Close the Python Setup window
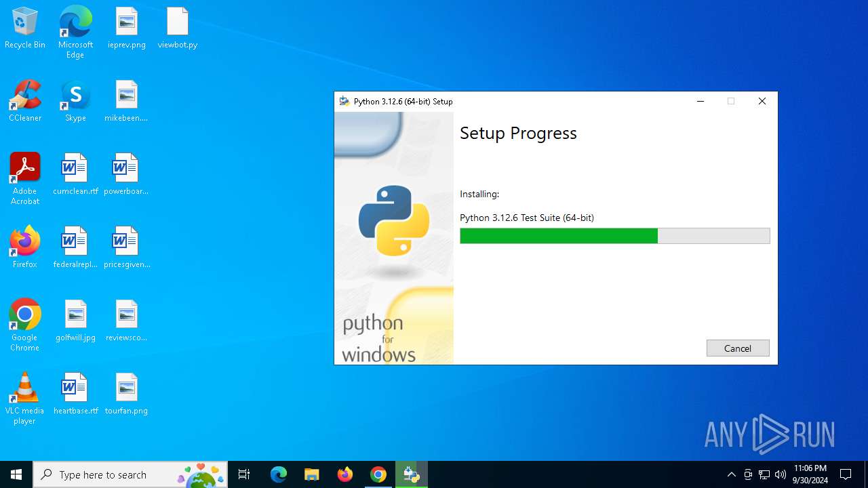Image resolution: width=868 pixels, height=488 pixels. 762,102
